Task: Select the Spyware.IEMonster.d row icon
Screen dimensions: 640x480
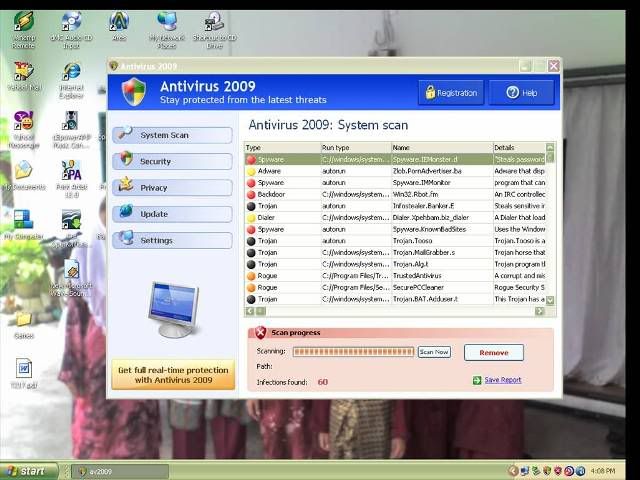Action: point(251,160)
